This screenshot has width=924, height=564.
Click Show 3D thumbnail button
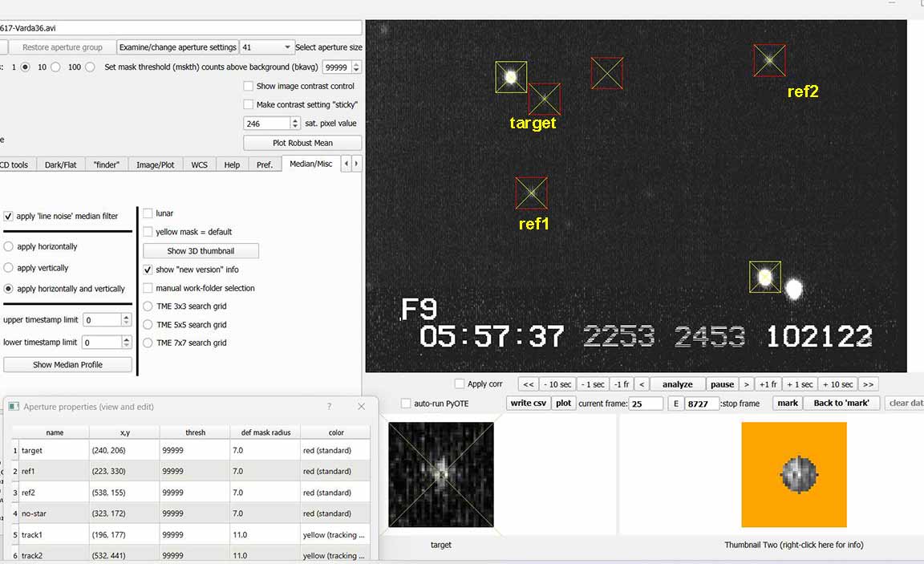point(201,251)
